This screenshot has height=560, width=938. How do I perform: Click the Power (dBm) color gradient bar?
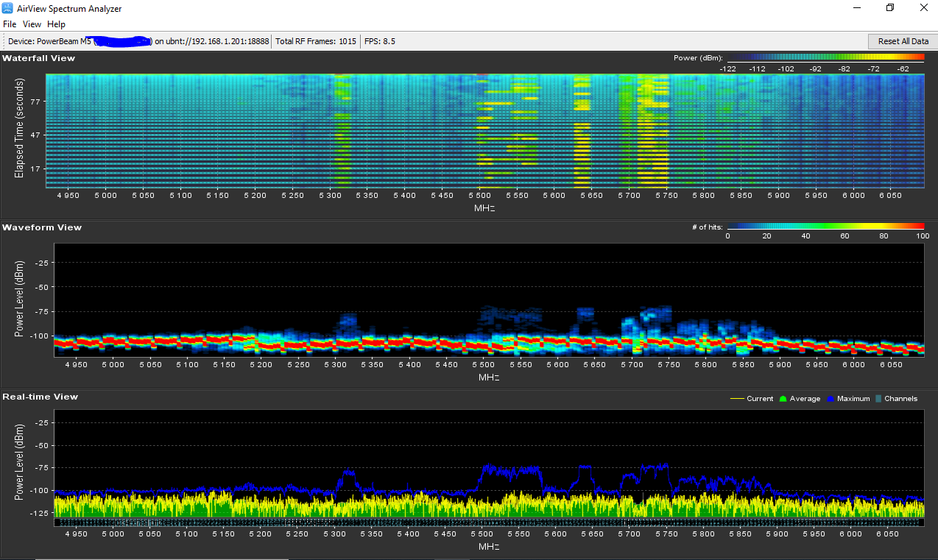[x=825, y=58]
